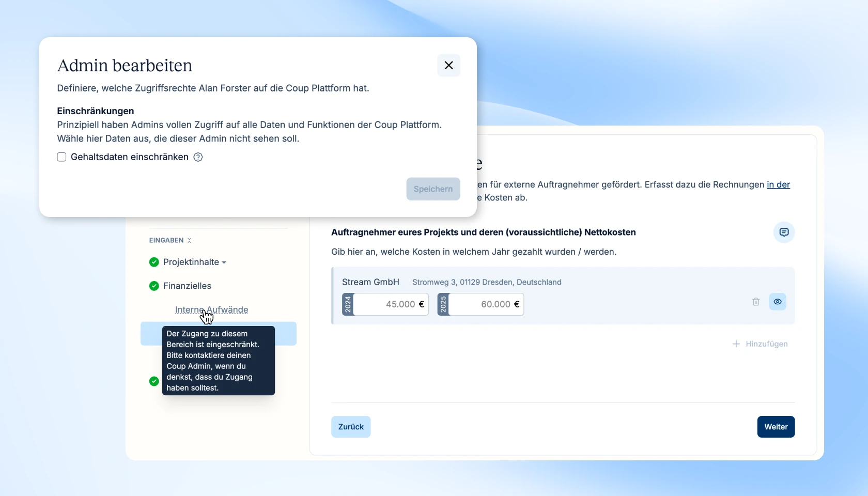Open the comments icon beside Auftragnehmer heading

pyautogui.click(x=784, y=233)
